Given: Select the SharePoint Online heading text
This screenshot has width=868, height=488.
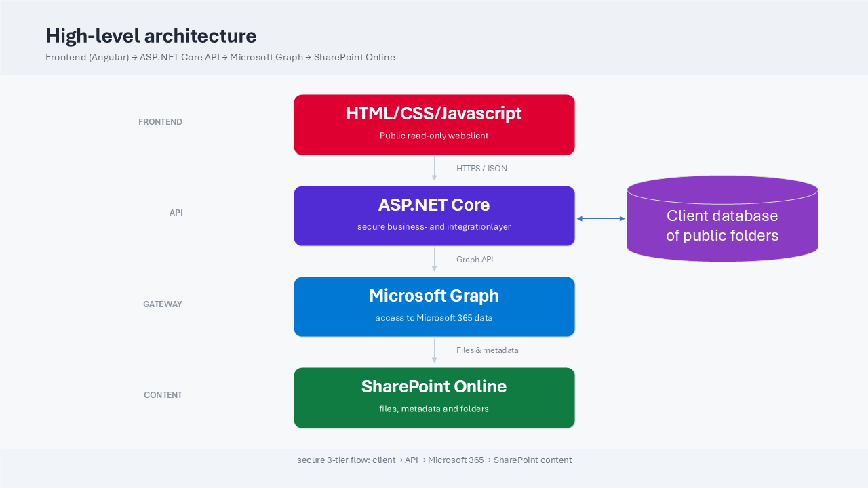Looking at the screenshot, I should click(434, 386).
